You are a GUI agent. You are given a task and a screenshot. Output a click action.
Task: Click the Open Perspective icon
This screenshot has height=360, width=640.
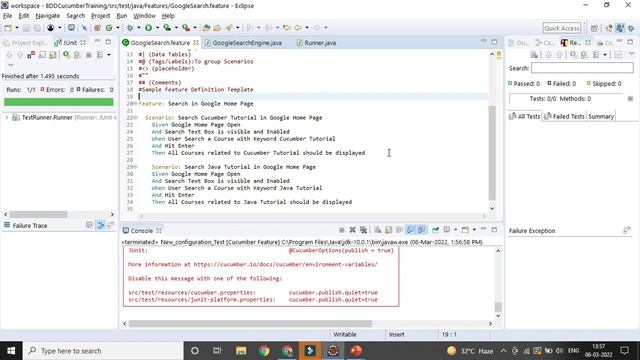(594, 28)
